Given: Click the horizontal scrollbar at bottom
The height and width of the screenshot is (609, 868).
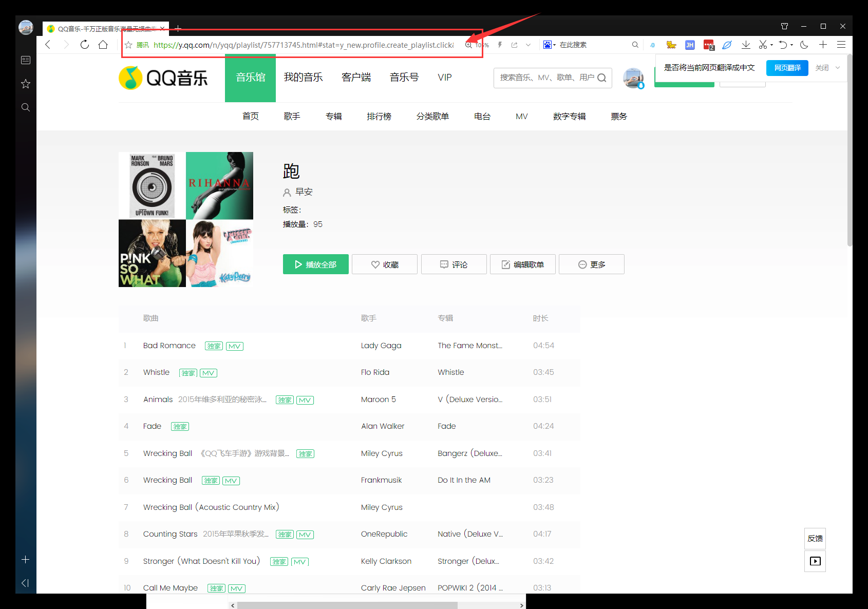Looking at the screenshot, I should point(347,605).
